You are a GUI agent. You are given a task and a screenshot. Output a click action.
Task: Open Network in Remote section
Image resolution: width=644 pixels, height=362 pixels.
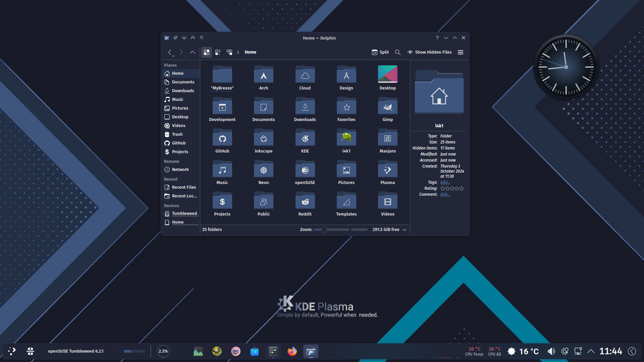coord(181,170)
